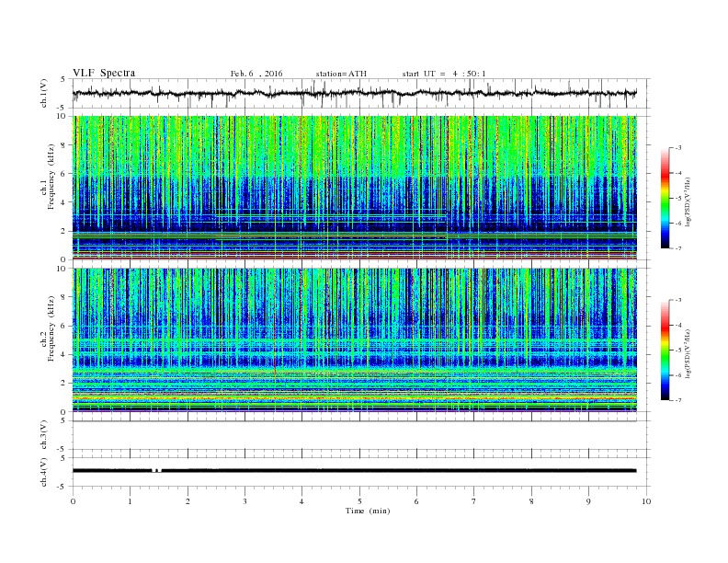Click the "8" tick on time axis
The height and width of the screenshot is (563, 728).
[531, 501]
